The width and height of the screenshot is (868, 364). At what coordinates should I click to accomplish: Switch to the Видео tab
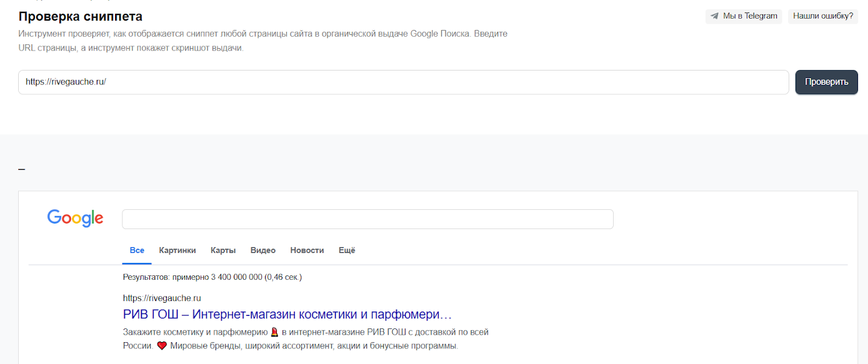coord(262,250)
